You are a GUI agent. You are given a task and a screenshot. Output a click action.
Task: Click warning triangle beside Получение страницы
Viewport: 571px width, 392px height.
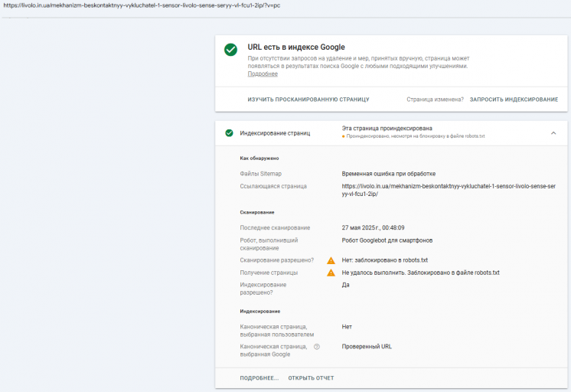click(331, 273)
